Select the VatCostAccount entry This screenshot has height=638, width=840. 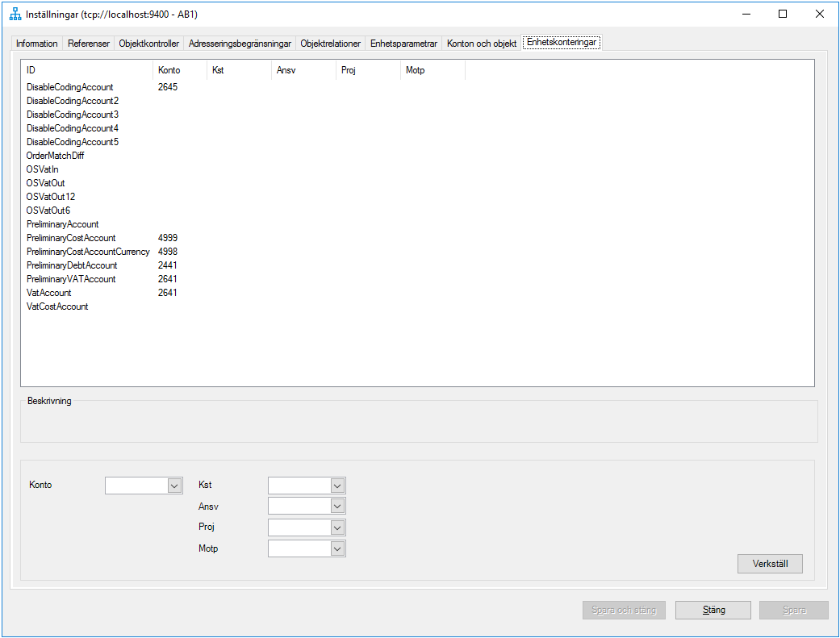click(x=57, y=306)
